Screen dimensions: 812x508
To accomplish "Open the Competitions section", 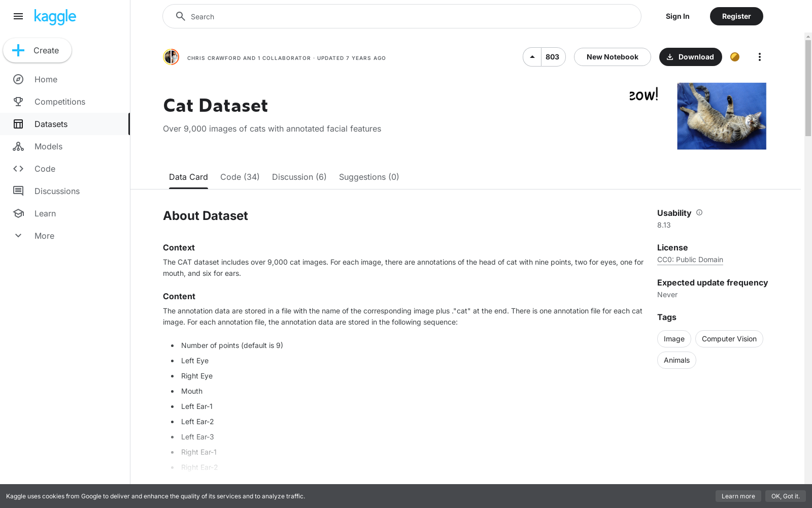I will (x=59, y=102).
